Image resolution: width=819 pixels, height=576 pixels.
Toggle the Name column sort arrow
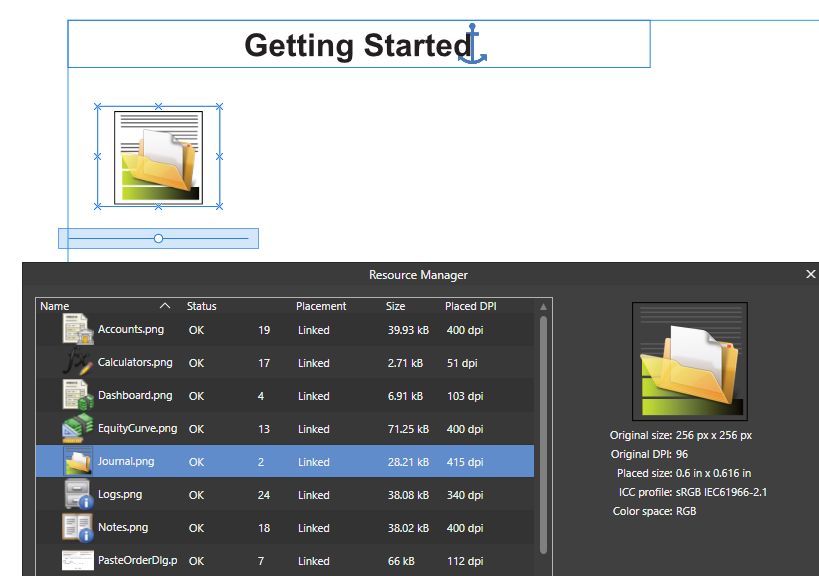165,305
